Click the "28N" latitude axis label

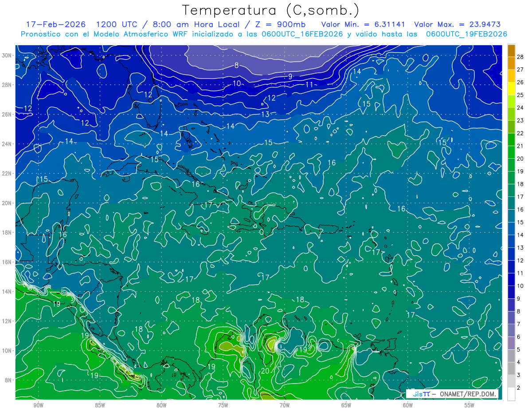coord(8,85)
